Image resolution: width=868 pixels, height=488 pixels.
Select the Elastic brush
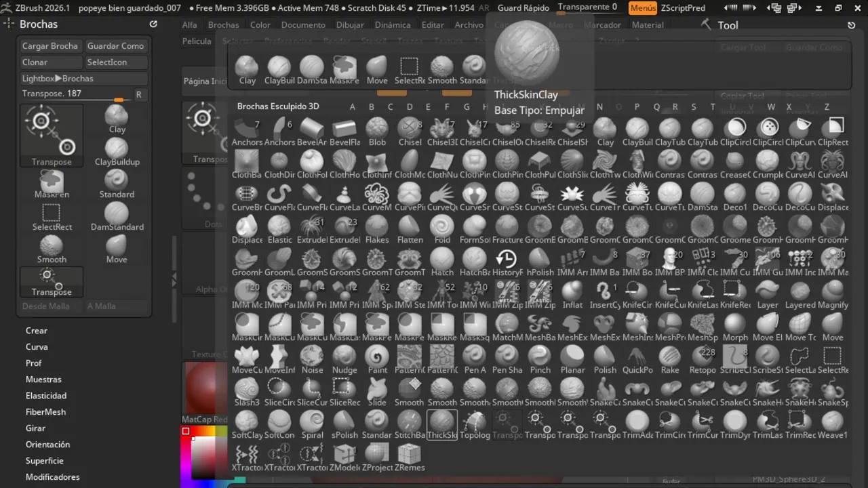point(279,228)
